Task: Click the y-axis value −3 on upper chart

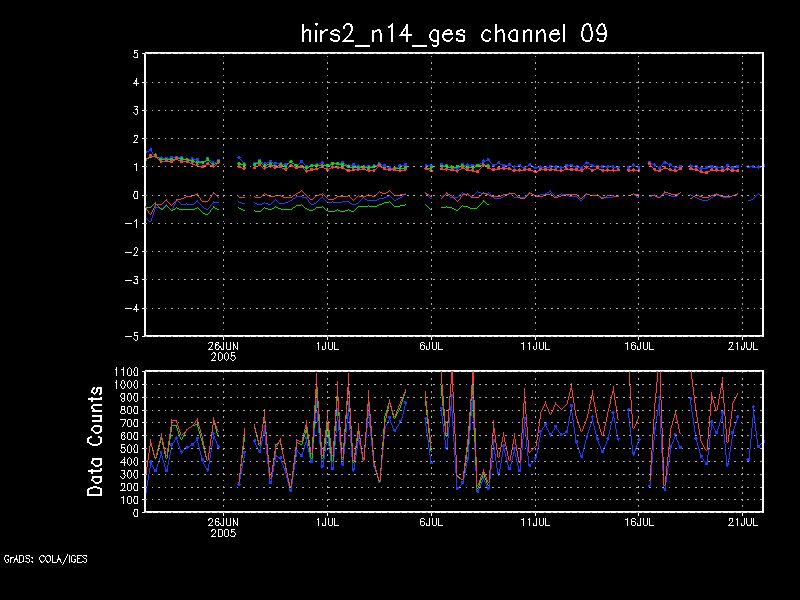Action: [x=130, y=280]
